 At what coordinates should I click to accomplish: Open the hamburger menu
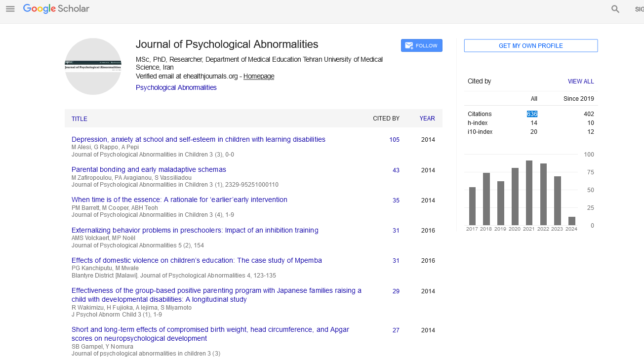[x=10, y=9]
